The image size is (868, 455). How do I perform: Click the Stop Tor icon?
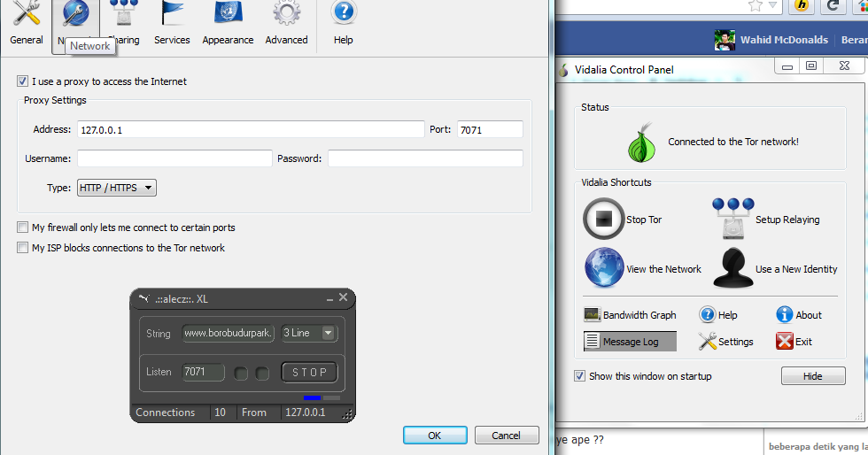[x=604, y=219]
